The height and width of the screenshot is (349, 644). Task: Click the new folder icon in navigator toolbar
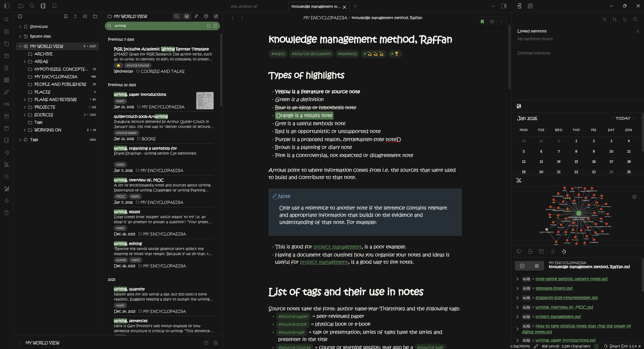[x=95, y=16]
